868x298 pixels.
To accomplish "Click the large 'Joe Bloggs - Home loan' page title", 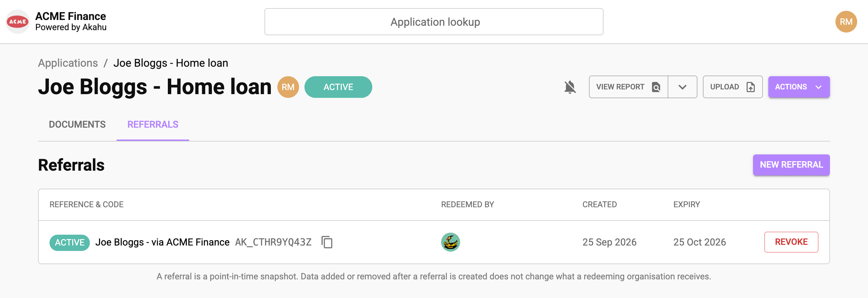I will coord(155,87).
